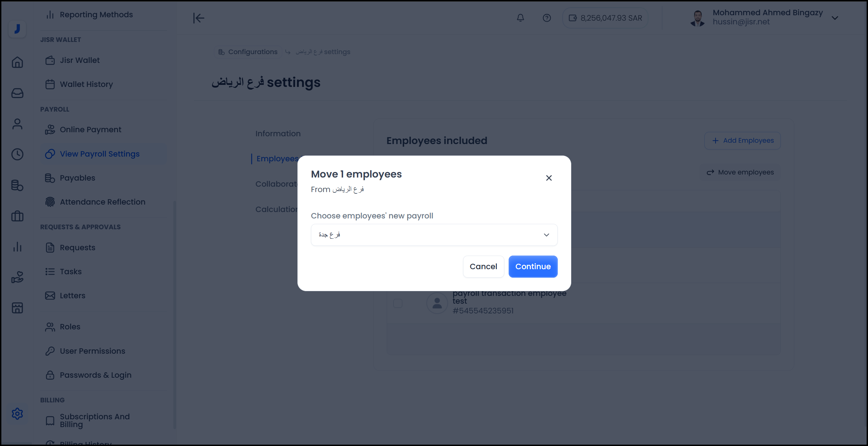Close the Move employees dialog
The image size is (868, 446).
click(x=549, y=178)
